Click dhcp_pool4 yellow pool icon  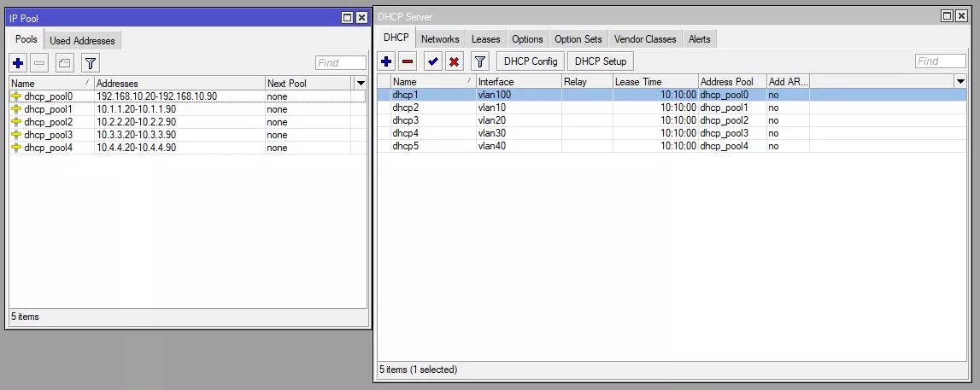click(16, 148)
